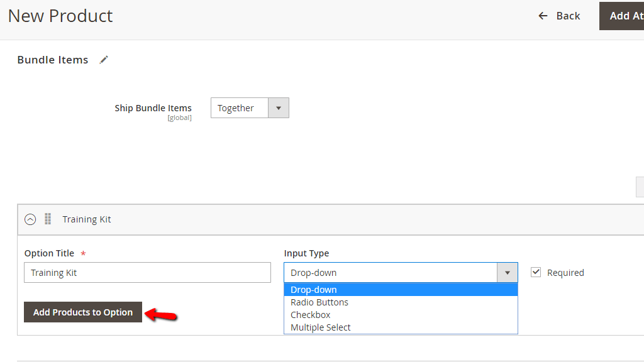Choose Radio Buttons as the input type
The width and height of the screenshot is (644, 362).
pyautogui.click(x=319, y=302)
